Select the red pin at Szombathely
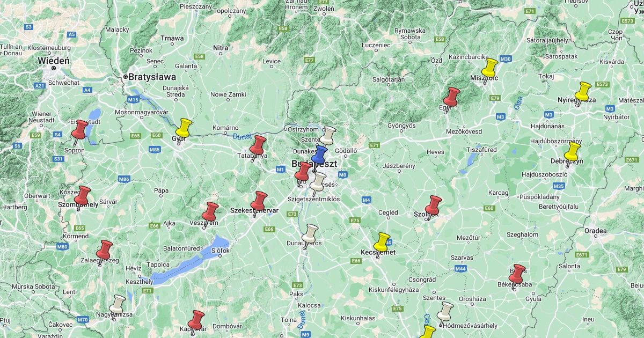 (x=84, y=195)
